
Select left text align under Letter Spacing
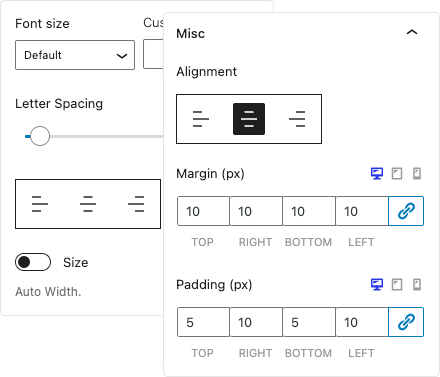(40, 204)
